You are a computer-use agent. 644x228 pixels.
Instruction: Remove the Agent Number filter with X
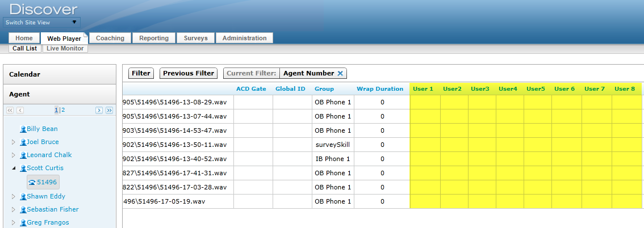coord(340,73)
